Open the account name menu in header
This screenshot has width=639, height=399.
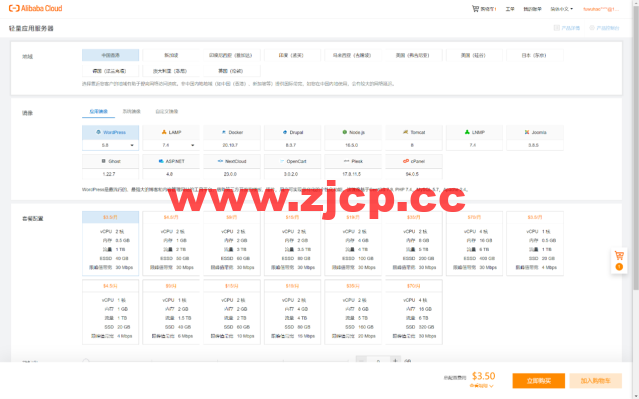[x=601, y=9]
